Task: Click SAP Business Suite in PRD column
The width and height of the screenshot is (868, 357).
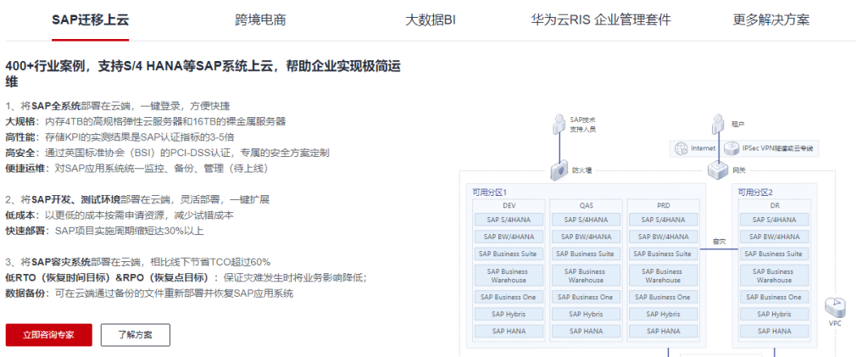Action: pos(662,254)
